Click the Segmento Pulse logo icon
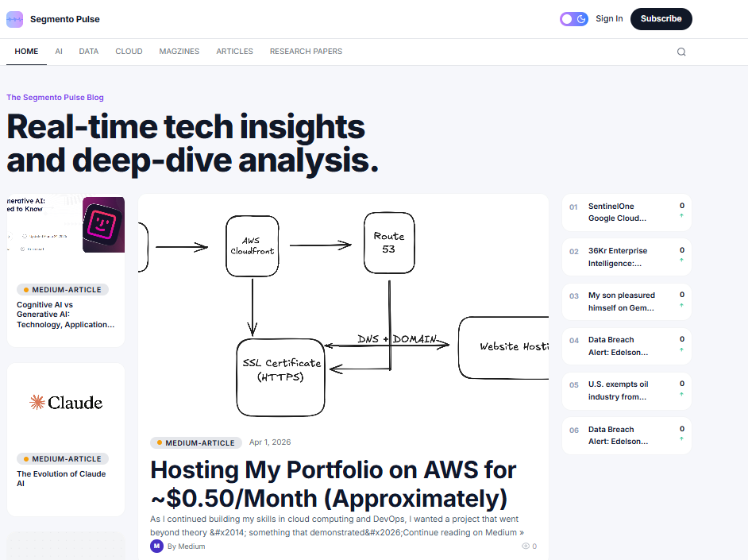This screenshot has width=748, height=560. [14, 19]
